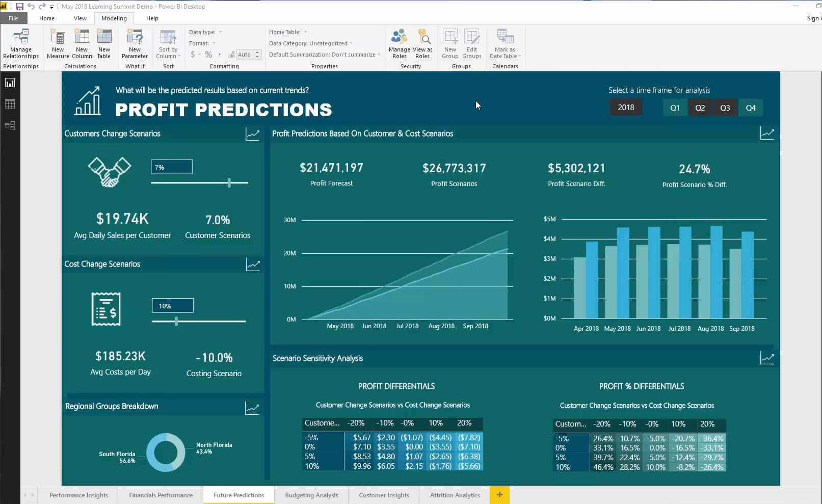The image size is (822, 504).
Task: Open Data Category Uncategorized dropdown
Action: 311,43
